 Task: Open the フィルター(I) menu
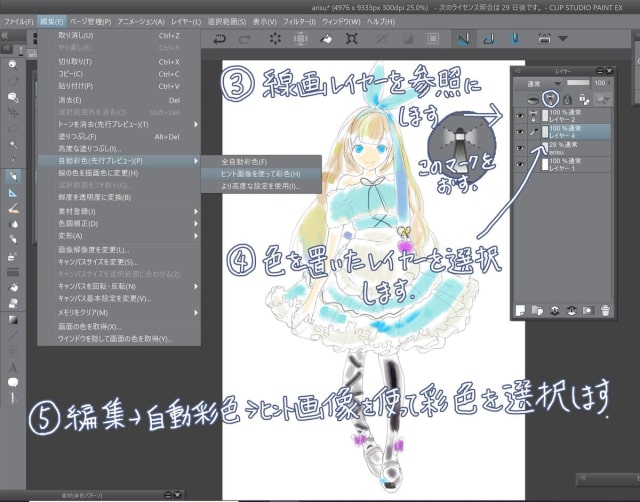click(x=300, y=22)
